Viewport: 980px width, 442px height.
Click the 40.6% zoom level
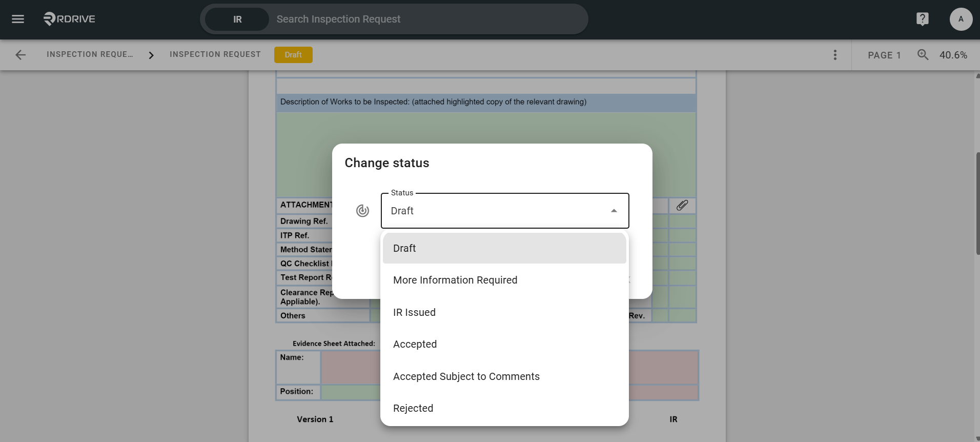tap(953, 55)
